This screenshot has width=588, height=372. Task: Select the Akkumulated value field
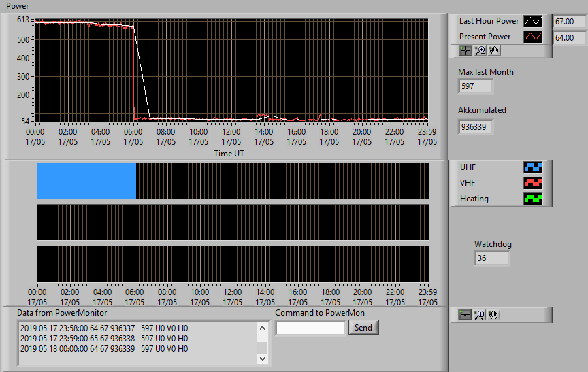pos(475,127)
